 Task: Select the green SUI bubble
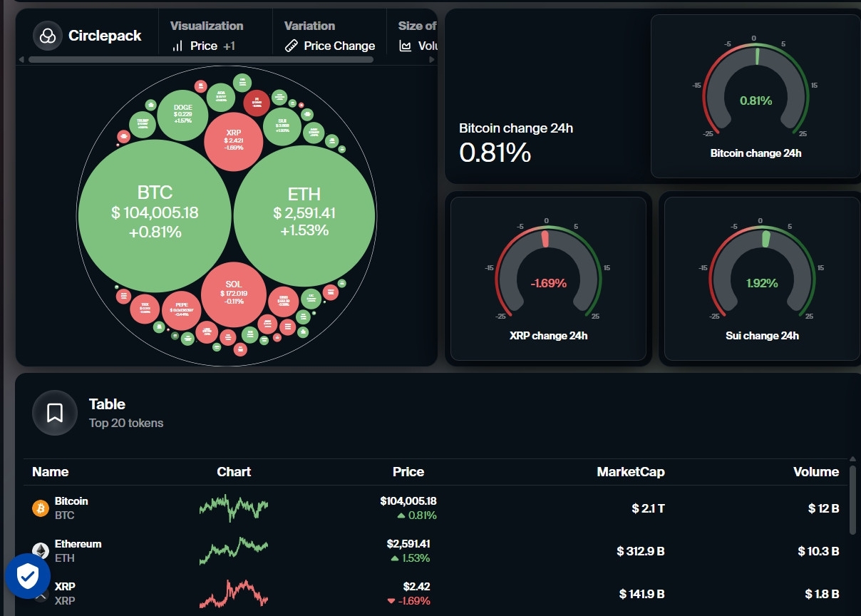pos(282,126)
